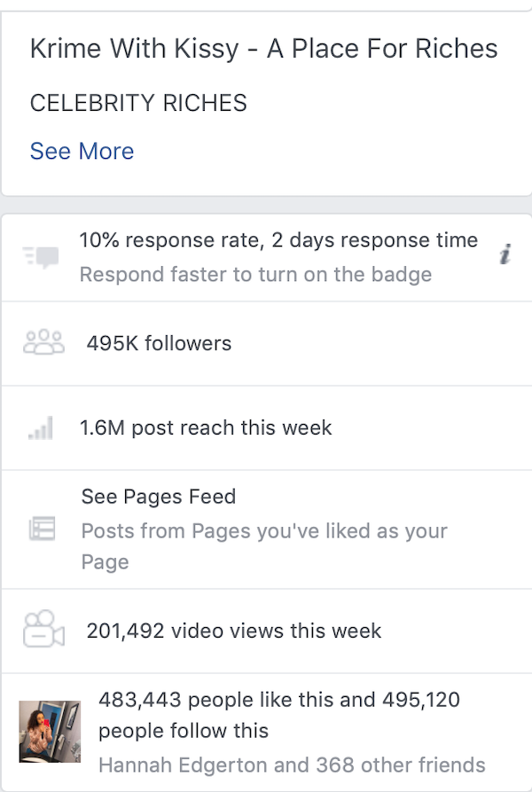Click 1.6M post reach this week
The image size is (532, 792).
click(x=206, y=427)
